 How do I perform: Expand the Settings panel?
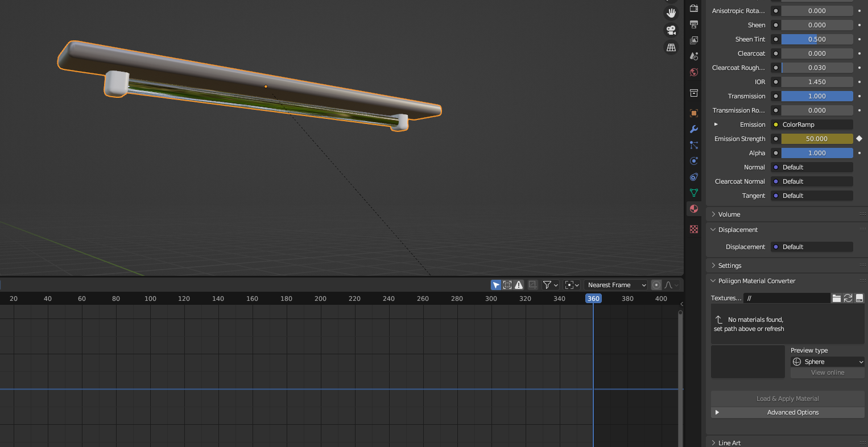(730, 266)
